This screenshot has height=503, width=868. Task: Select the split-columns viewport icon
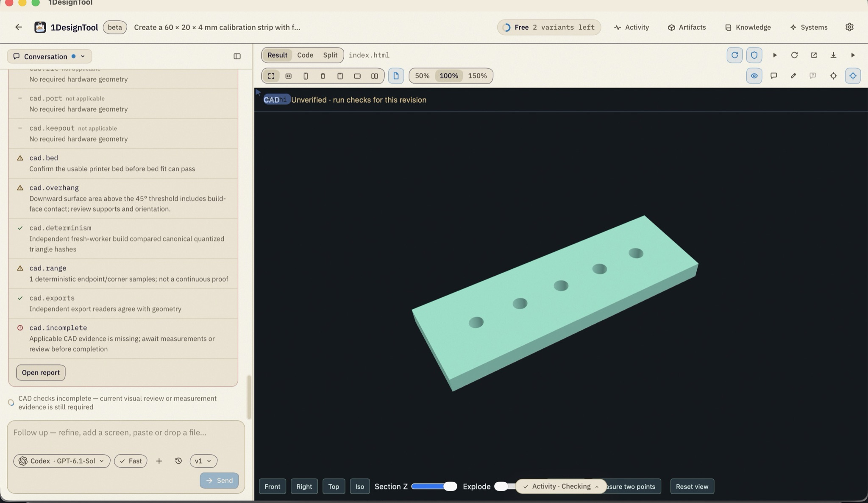(374, 76)
